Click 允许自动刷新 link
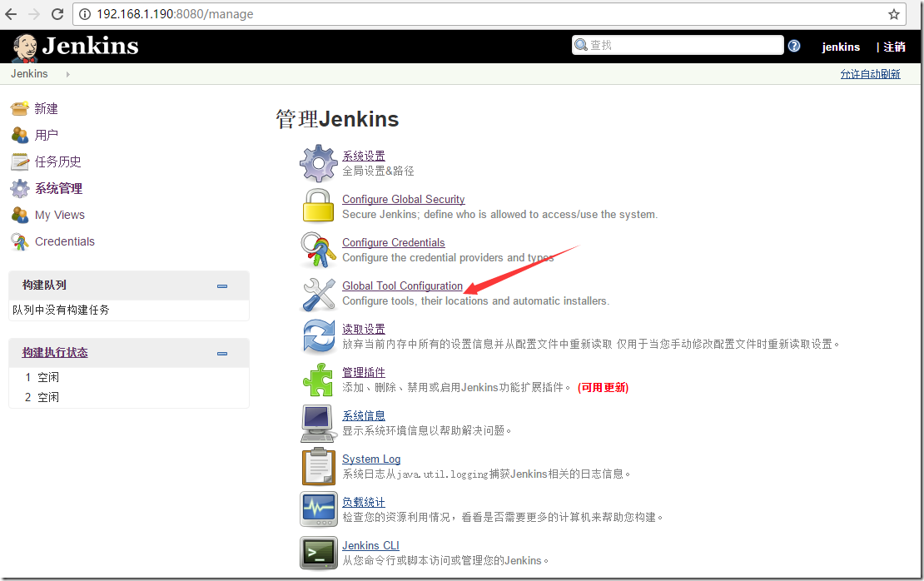The width and height of the screenshot is (924, 581). pyautogui.click(x=871, y=73)
